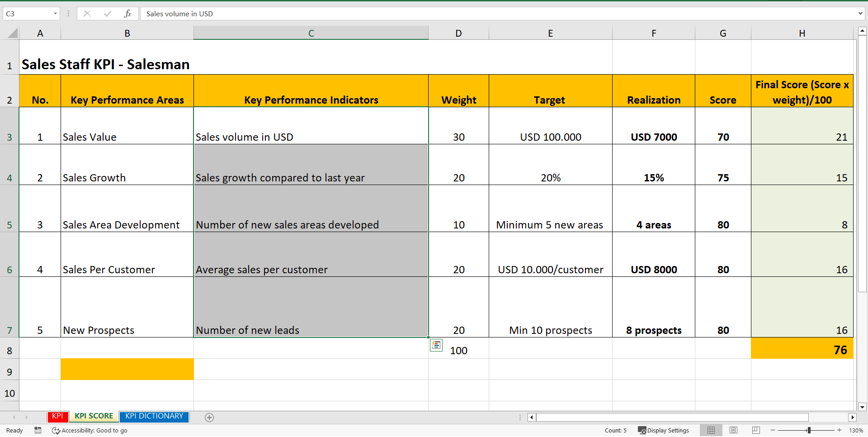The height and width of the screenshot is (437, 868).
Task: Select the Sales Value cell
Action: (x=127, y=126)
